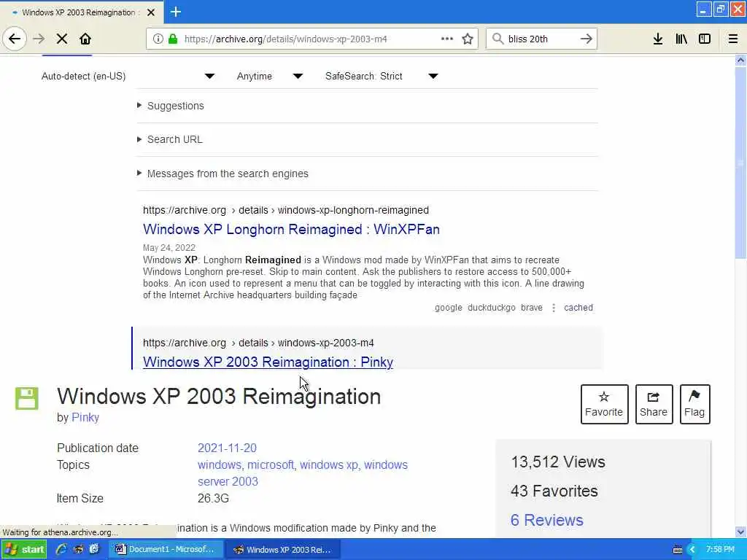747x560 pixels.
Task: Click the green padlock security icon
Action: [173, 39]
